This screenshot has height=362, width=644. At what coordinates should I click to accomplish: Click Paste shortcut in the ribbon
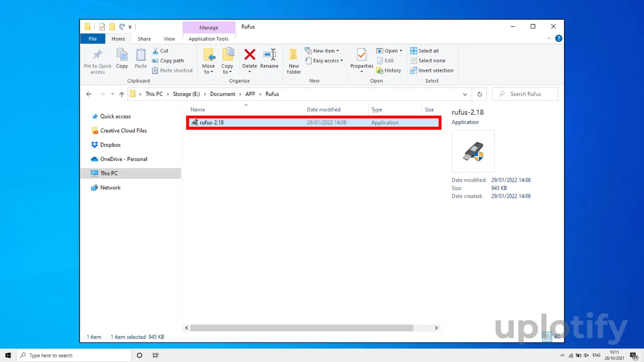coord(173,70)
